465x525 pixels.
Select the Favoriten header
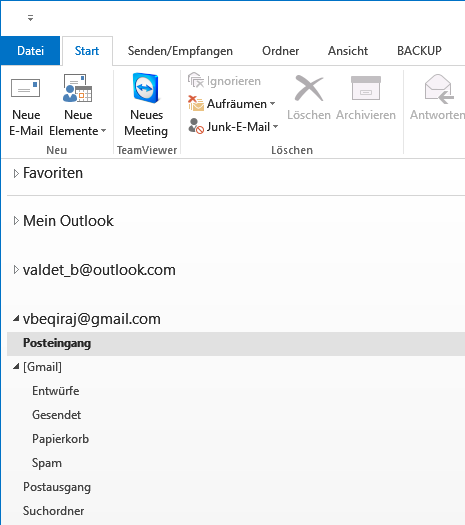click(x=53, y=173)
